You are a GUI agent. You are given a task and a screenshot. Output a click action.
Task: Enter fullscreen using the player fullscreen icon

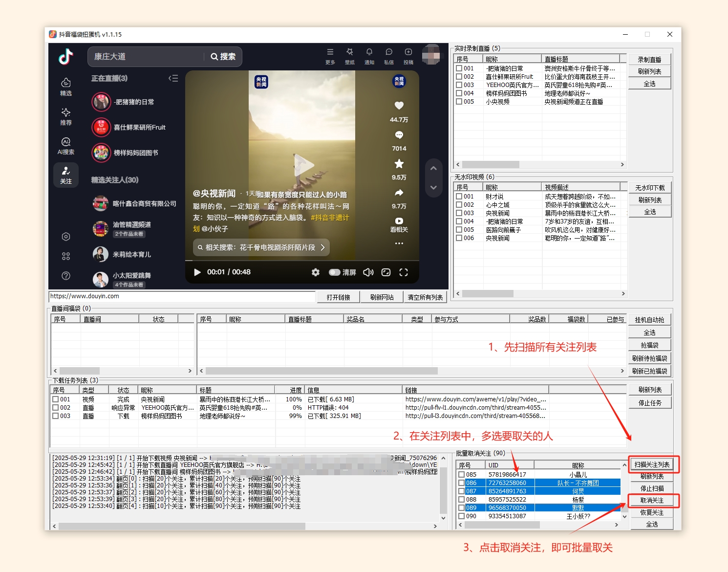click(x=403, y=272)
